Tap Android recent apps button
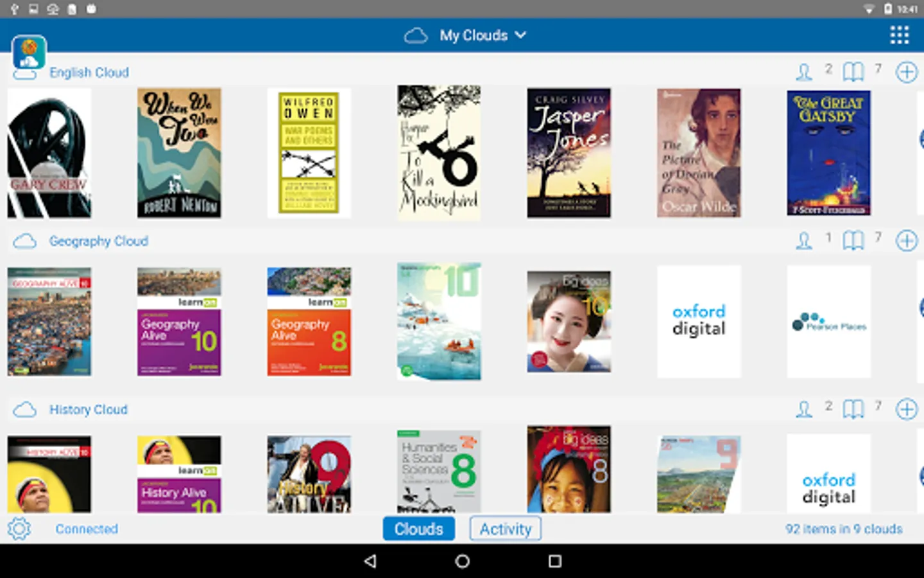The width and height of the screenshot is (924, 578). (555, 561)
